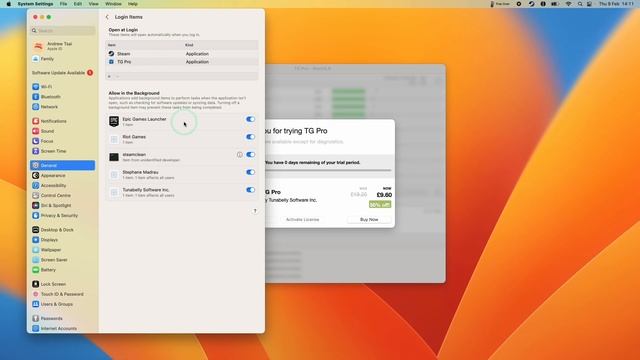Open System Settings menu in menu bar
The width and height of the screenshot is (640, 360).
pyautogui.click(x=36, y=4)
